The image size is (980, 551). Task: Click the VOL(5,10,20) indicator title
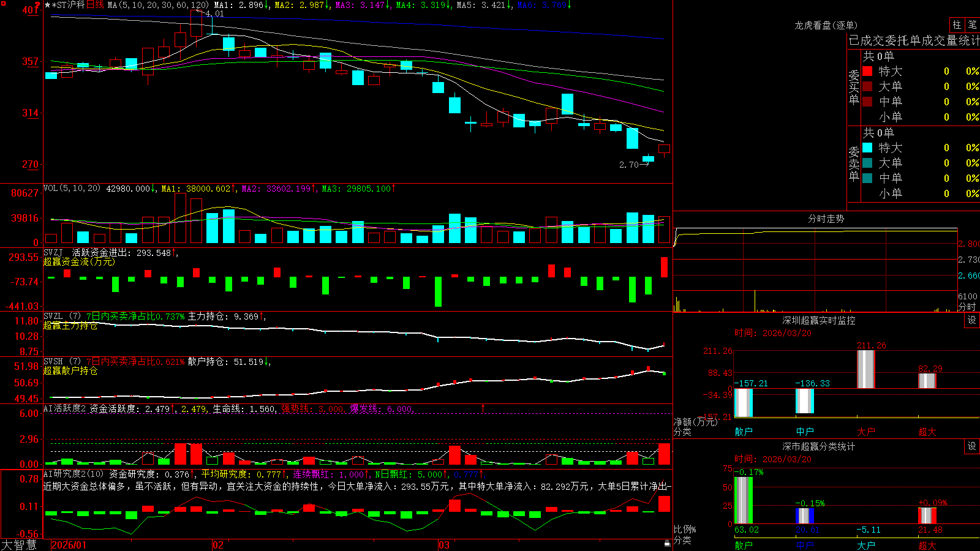coord(72,188)
